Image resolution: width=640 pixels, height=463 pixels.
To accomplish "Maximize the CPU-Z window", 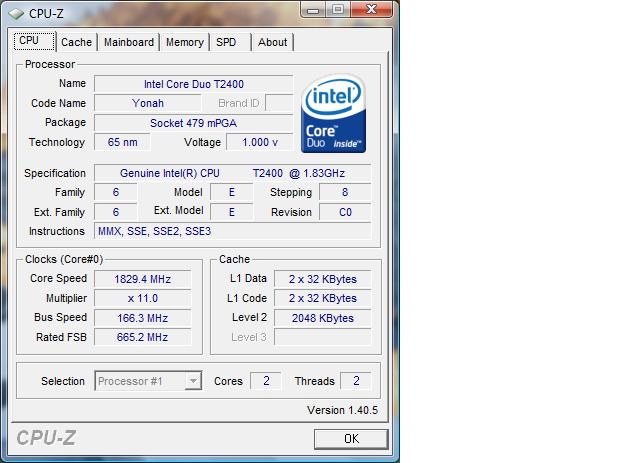I will 338,10.
